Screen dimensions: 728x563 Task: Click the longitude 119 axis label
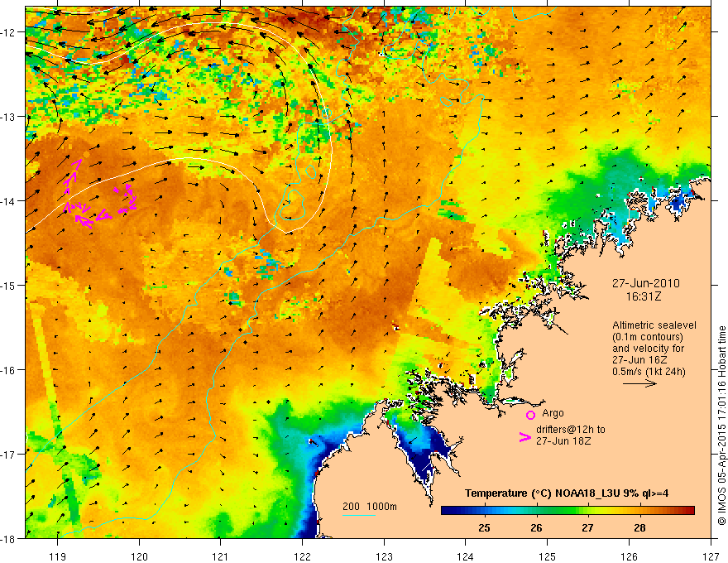pos(57,556)
